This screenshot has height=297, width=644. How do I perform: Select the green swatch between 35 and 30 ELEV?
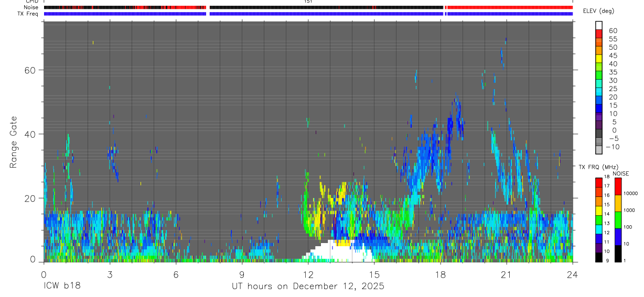(599, 75)
